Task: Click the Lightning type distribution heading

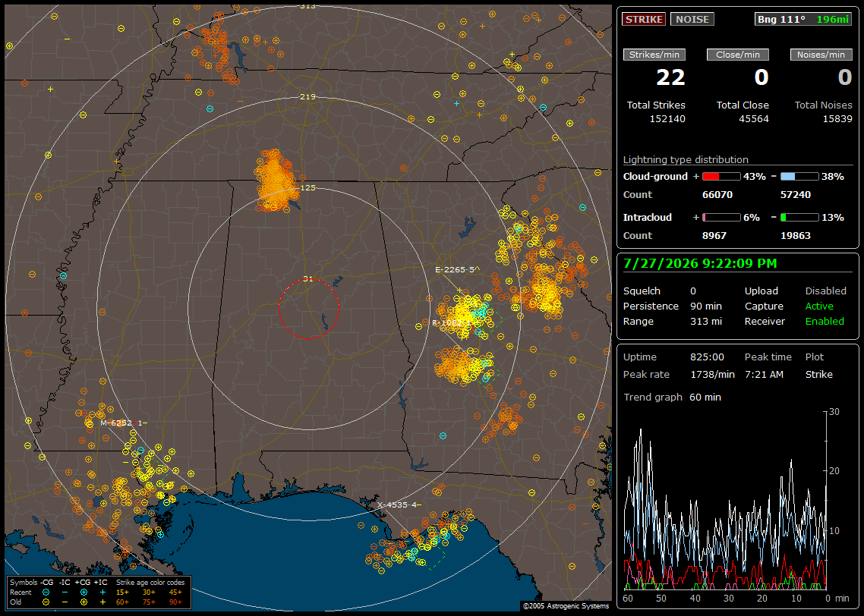Action: point(686,159)
